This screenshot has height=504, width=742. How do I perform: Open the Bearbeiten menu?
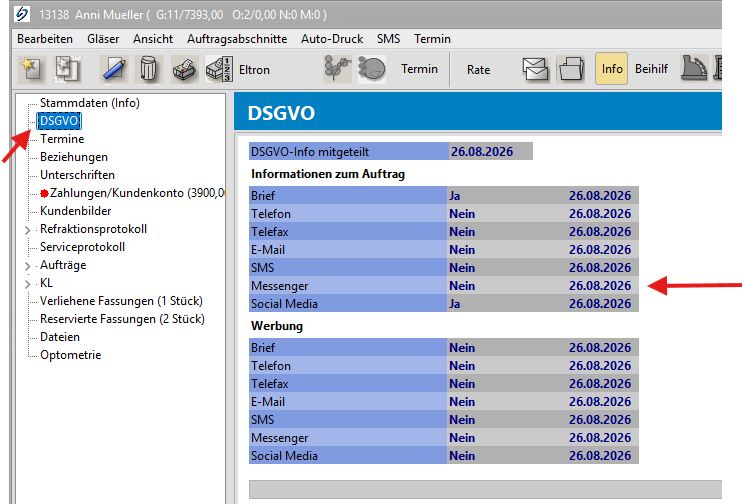click(x=45, y=39)
